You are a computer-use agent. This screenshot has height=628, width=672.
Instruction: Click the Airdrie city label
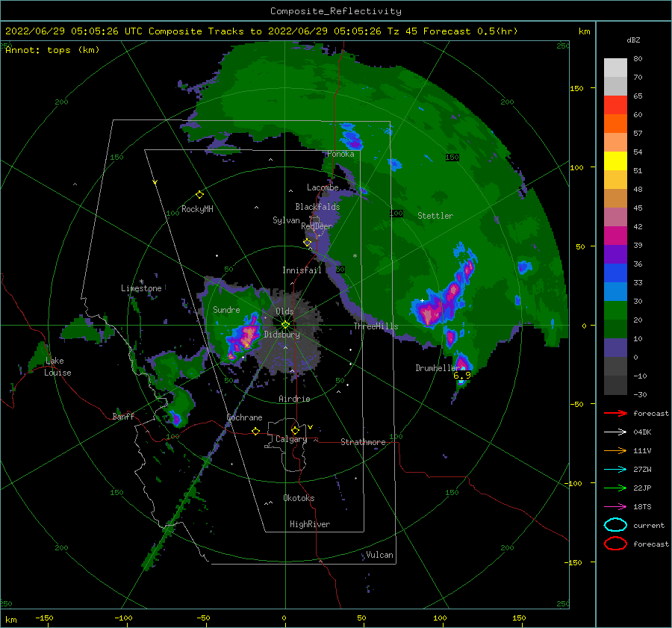tap(294, 399)
